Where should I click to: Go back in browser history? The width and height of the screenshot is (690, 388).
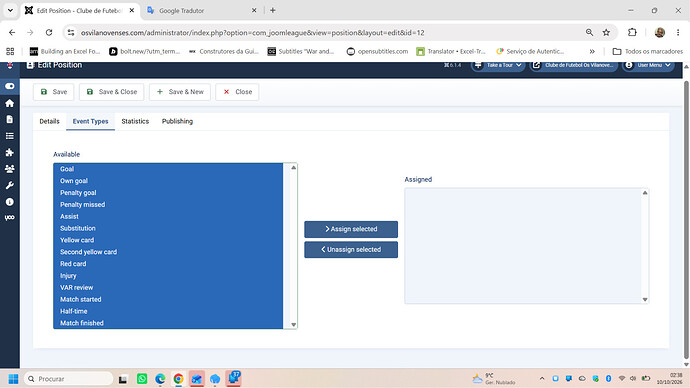(12, 33)
